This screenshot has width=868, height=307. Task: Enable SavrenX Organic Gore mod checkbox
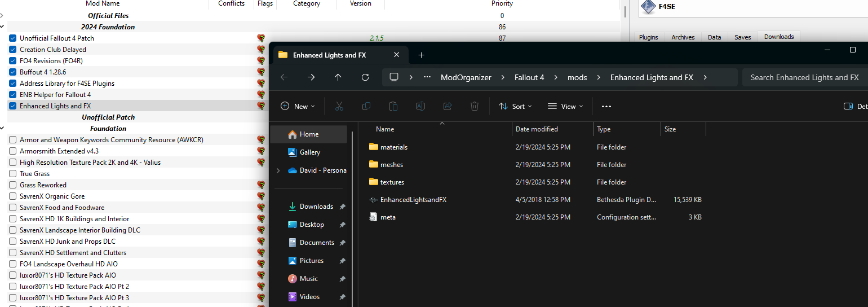[12, 196]
